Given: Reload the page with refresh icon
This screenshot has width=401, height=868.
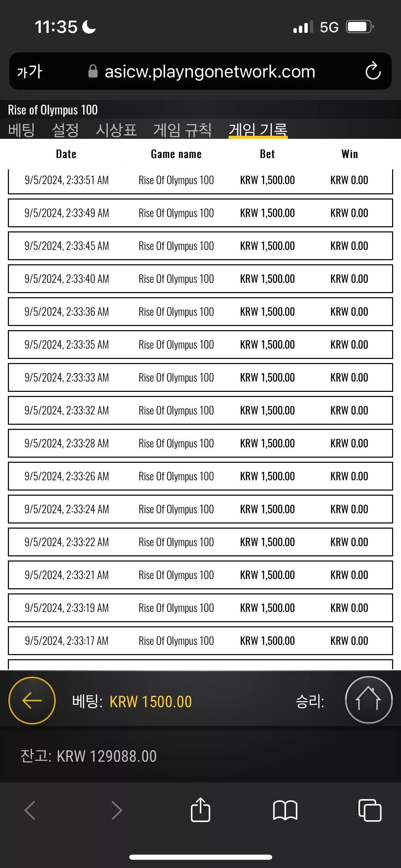Looking at the screenshot, I should 373,71.
